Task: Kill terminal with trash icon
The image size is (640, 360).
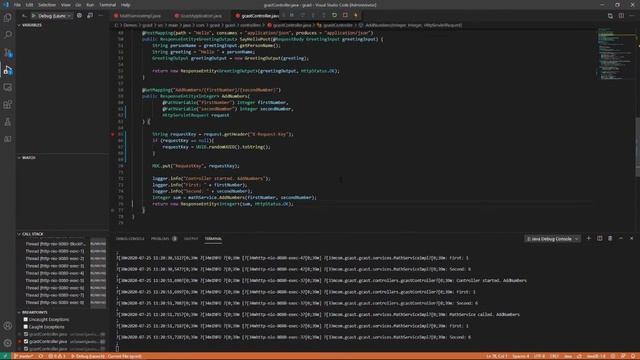Action: (x=610, y=238)
